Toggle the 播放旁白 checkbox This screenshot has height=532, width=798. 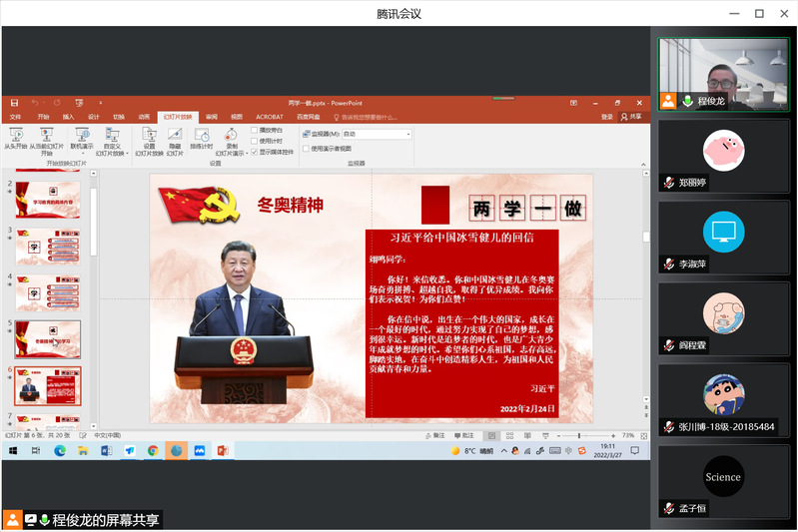[254, 130]
